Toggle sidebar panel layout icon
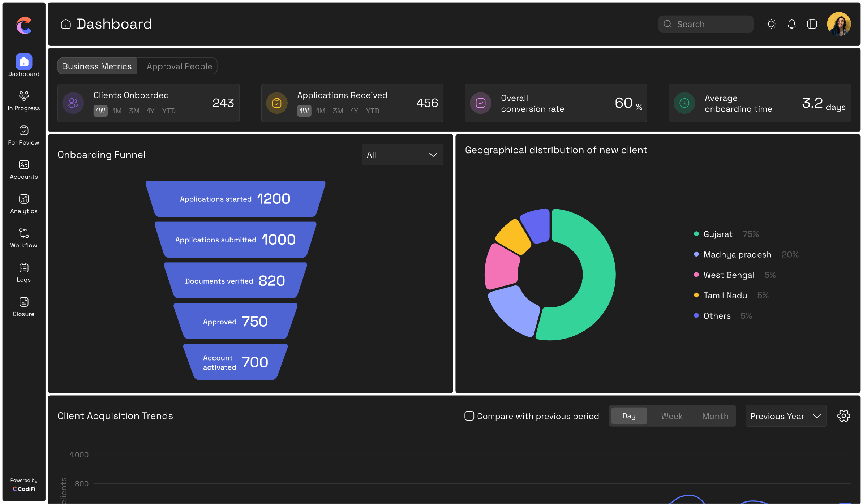The height and width of the screenshot is (504, 863). click(x=812, y=24)
